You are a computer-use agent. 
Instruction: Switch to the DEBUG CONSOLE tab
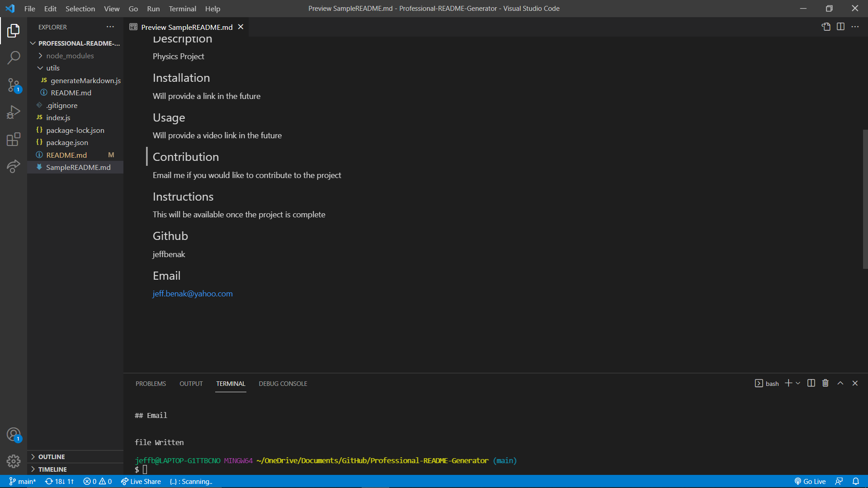(x=283, y=383)
